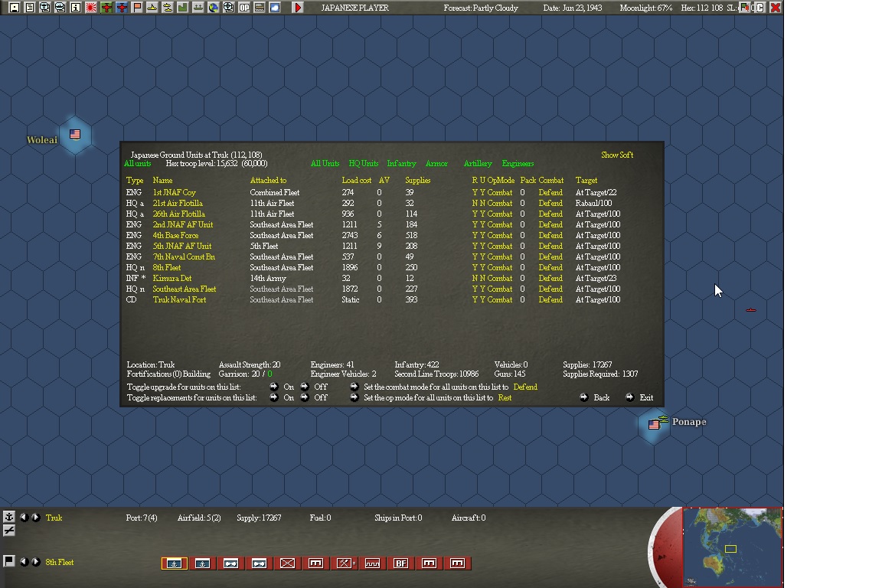
Task: Click the globe toolbar icon
Action: [213, 8]
